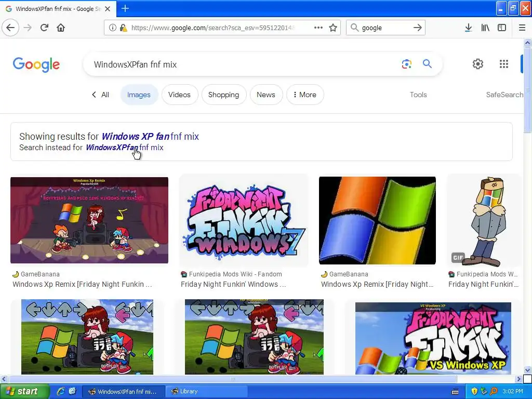Expand the More search categories menu

304,95
